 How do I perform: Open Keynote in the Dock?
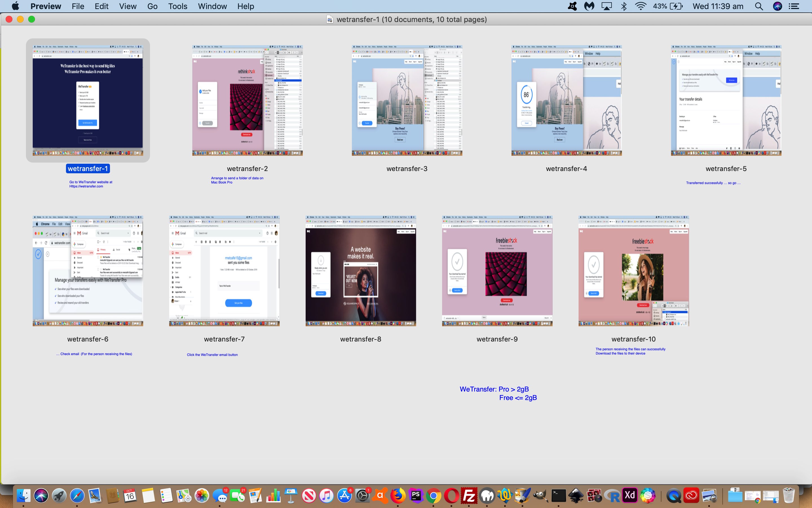[291, 496]
